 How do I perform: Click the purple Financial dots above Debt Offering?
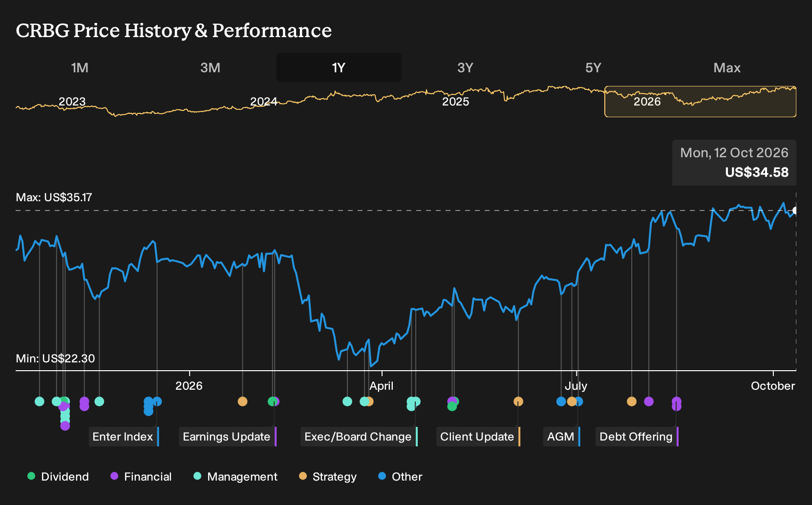(676, 403)
